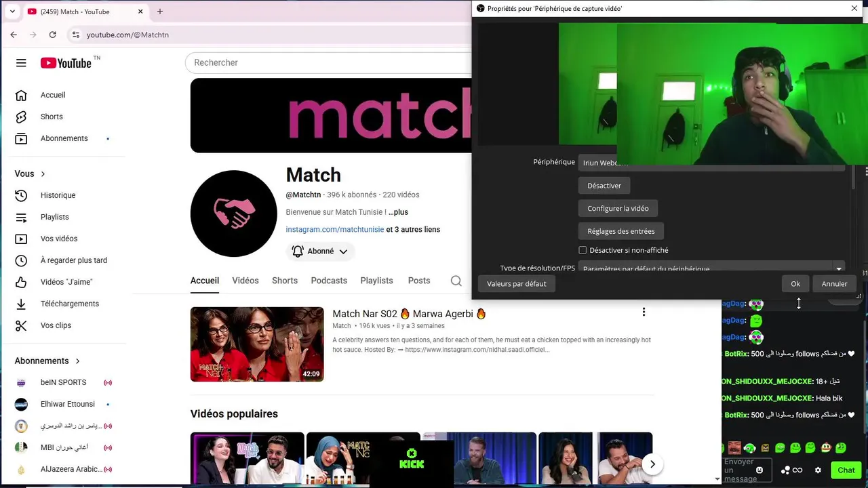Go to Accueil in YouTube sidebar
The height and width of the screenshot is (488, 868).
tap(53, 95)
